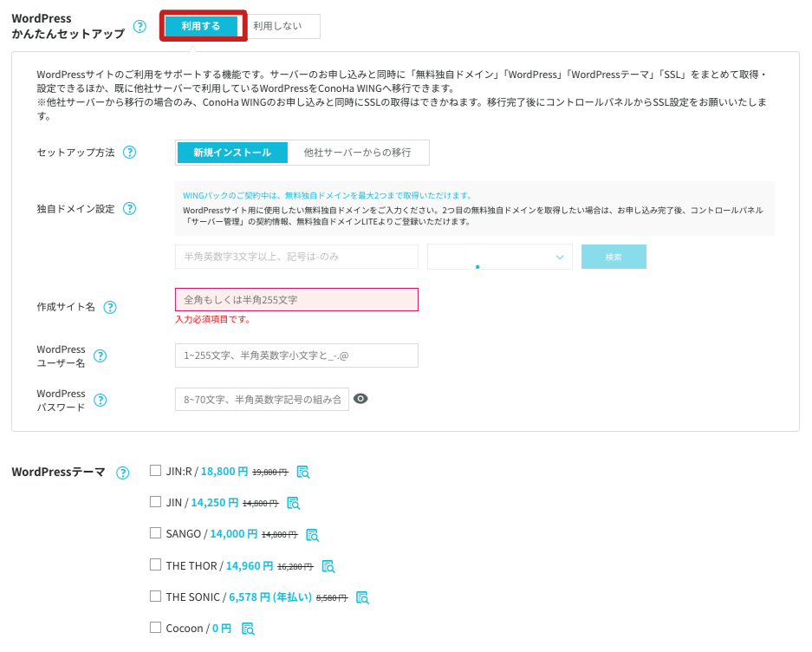The width and height of the screenshot is (812, 652).
Task: Show the WordPress password with eye icon
Action: [361, 399]
